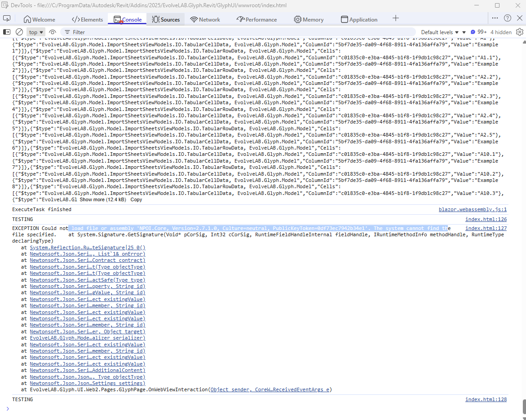The width and height of the screenshot is (526, 420).
Task: Add a new tool with plus icon
Action: coord(395,18)
